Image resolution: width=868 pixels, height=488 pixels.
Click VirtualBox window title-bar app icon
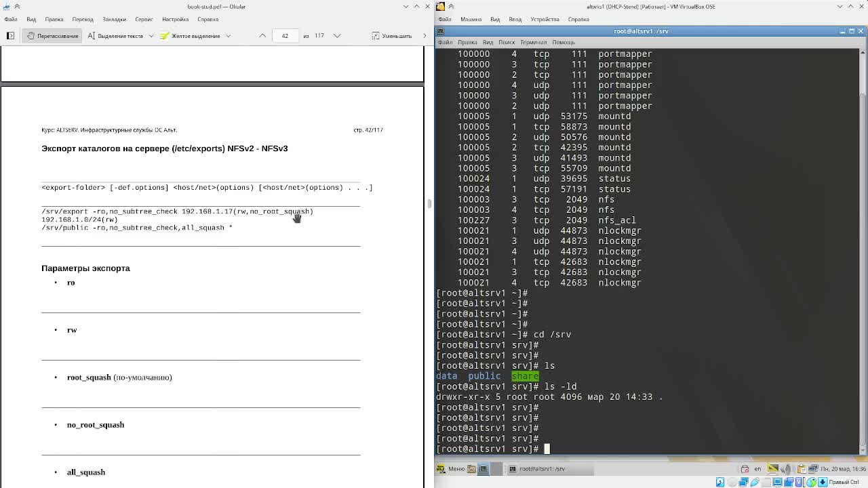click(x=441, y=6)
